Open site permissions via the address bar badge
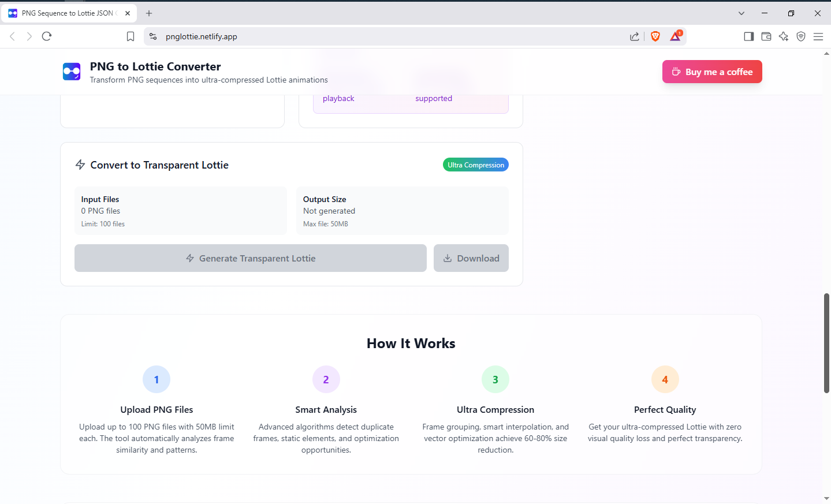Screen dimensions: 831x504 (152, 36)
